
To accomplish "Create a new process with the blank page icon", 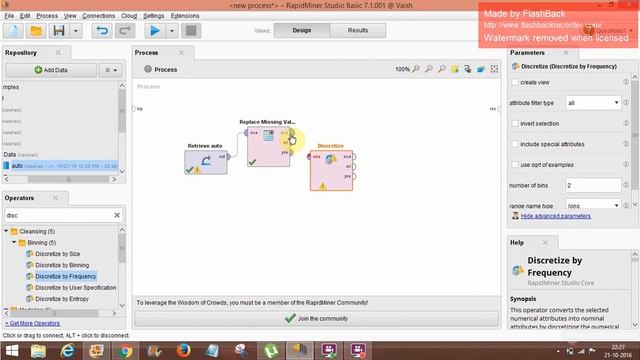I will tap(13, 31).
